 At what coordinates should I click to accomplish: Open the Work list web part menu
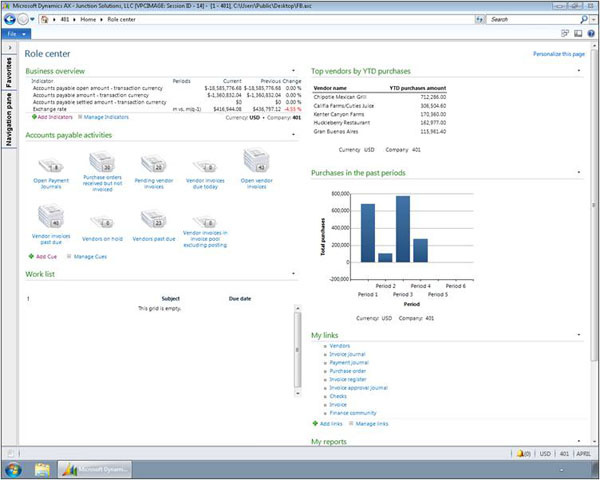pos(293,273)
